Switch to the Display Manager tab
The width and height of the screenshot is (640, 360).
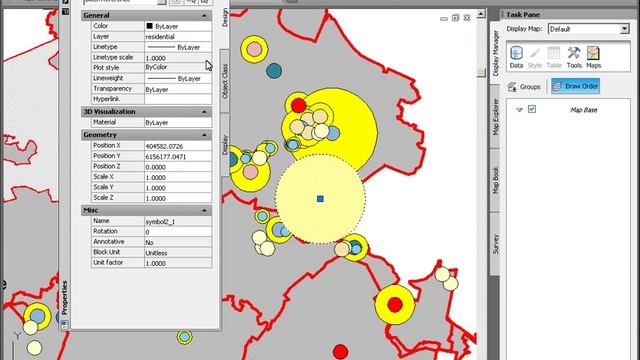[x=496, y=53]
